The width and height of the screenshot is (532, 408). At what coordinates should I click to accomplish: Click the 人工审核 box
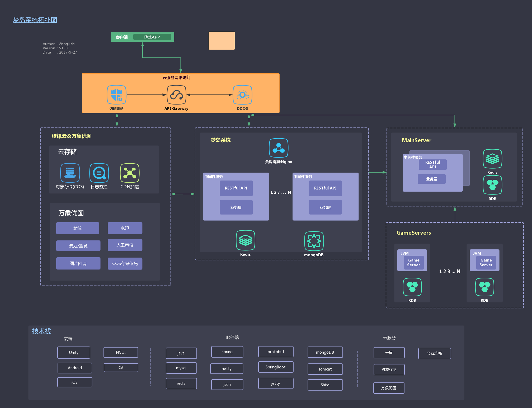tap(125, 245)
